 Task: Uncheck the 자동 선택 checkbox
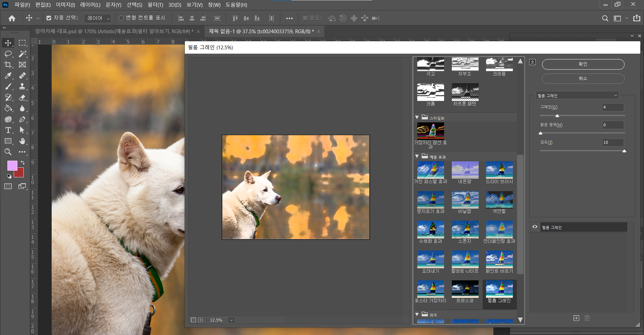49,18
